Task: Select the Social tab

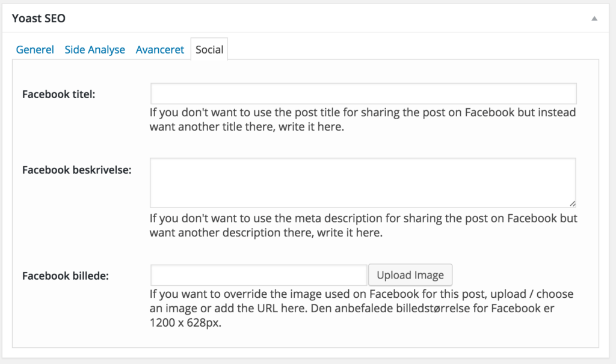Action: click(209, 49)
